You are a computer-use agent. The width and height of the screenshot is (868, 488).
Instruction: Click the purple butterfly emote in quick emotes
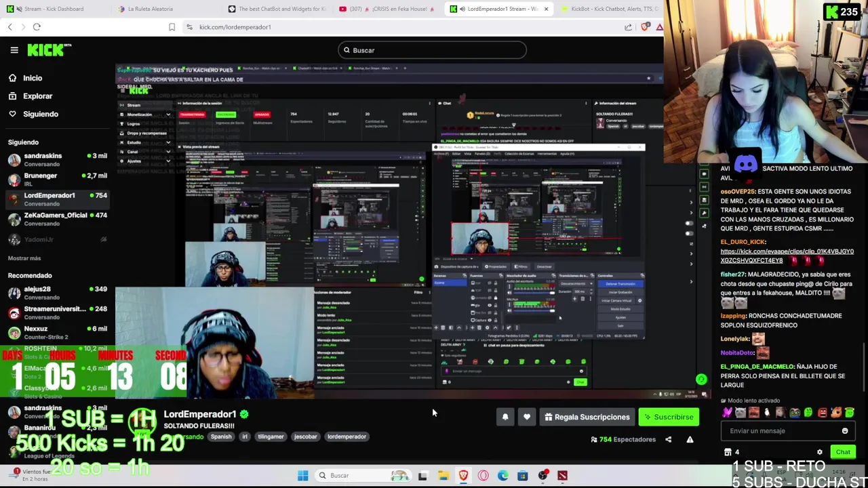[727, 412]
